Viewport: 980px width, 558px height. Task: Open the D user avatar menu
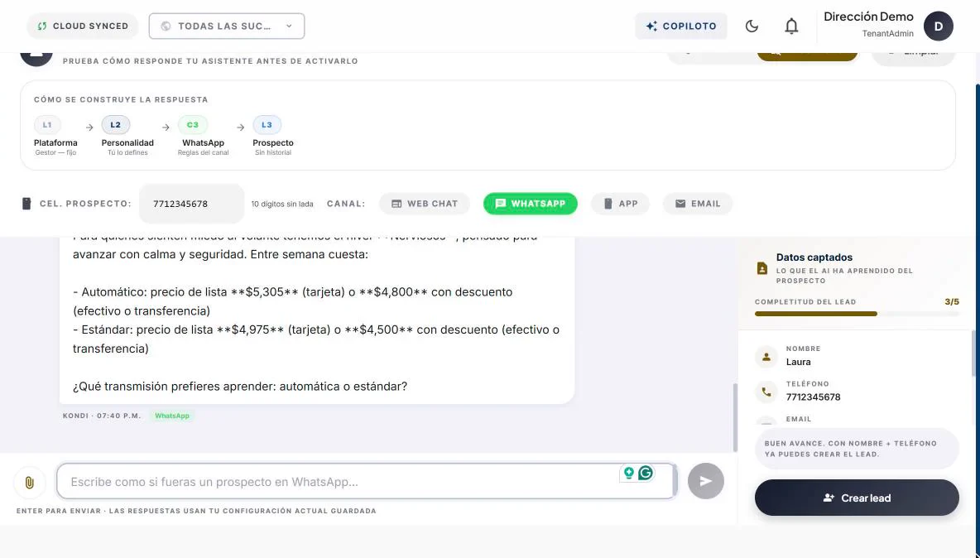938,26
